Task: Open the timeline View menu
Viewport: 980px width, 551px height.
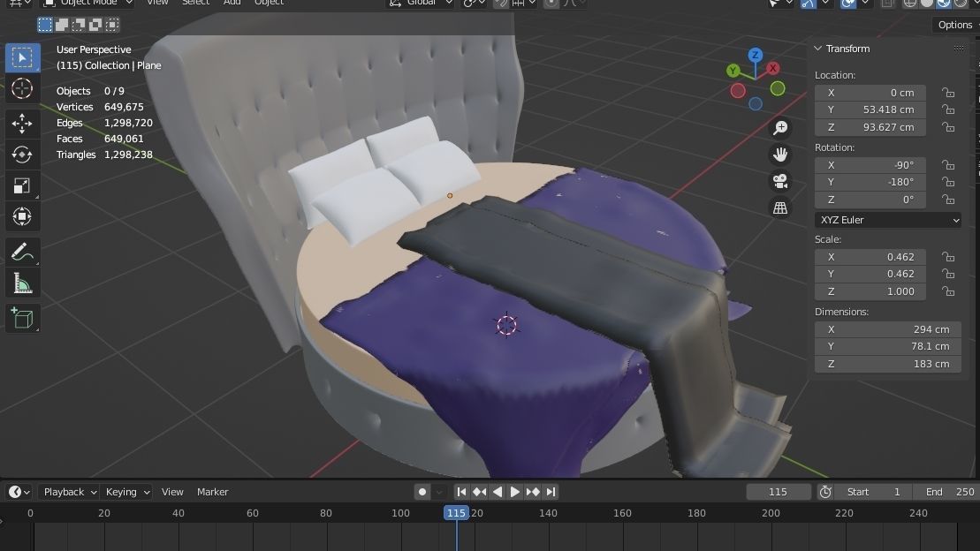Action: (172, 492)
